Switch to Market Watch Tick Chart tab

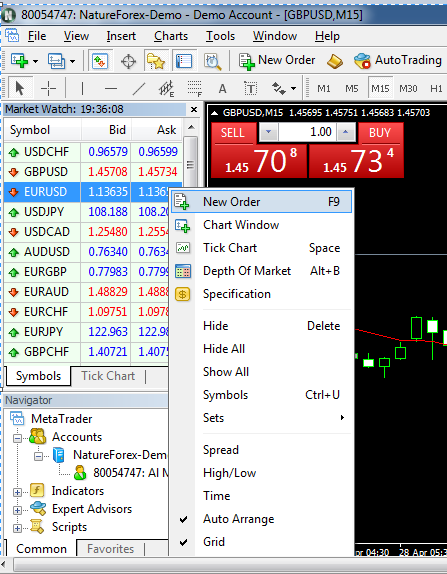pyautogui.click(x=108, y=376)
